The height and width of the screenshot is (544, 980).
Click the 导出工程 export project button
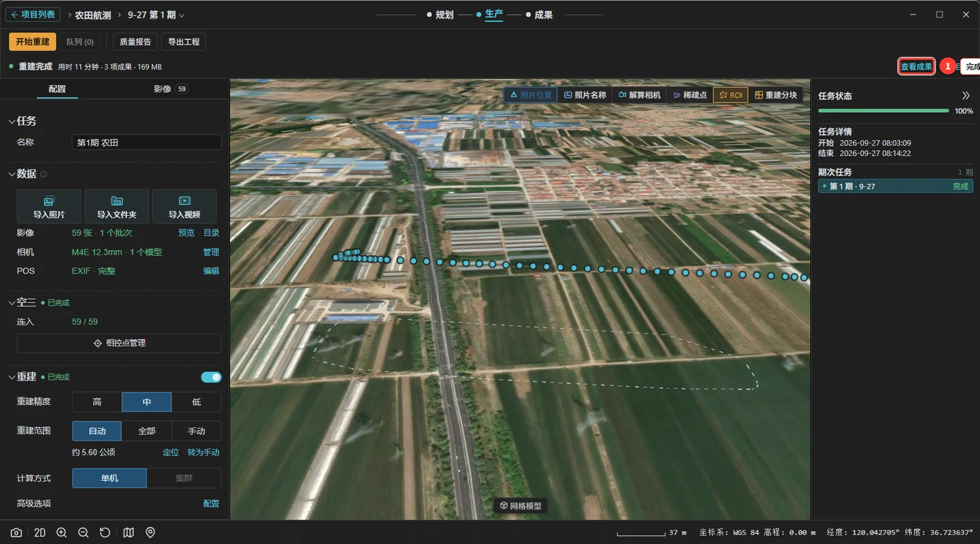(184, 42)
